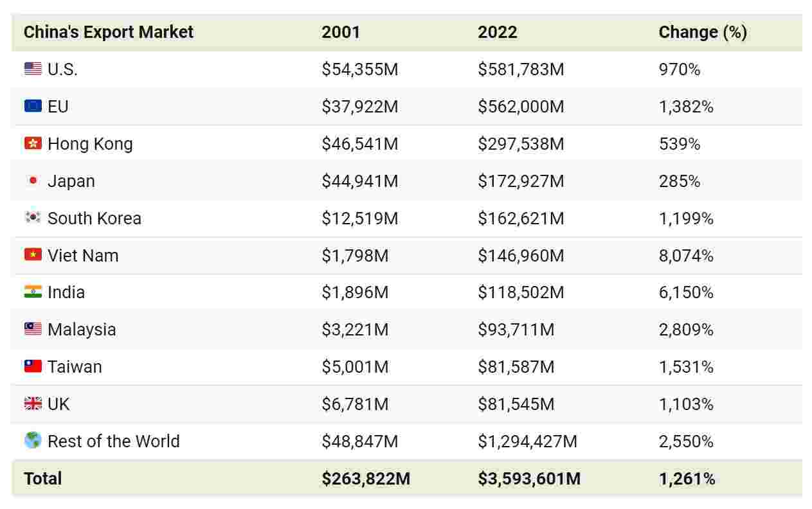Select the U.S. 2022 value $581,783M

[x=520, y=69]
